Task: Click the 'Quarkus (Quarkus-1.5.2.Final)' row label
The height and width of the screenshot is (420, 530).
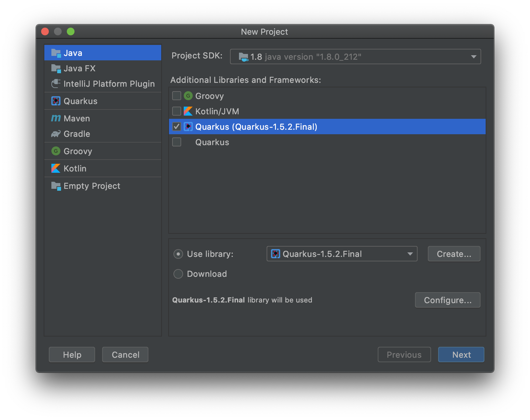Action: [256, 127]
